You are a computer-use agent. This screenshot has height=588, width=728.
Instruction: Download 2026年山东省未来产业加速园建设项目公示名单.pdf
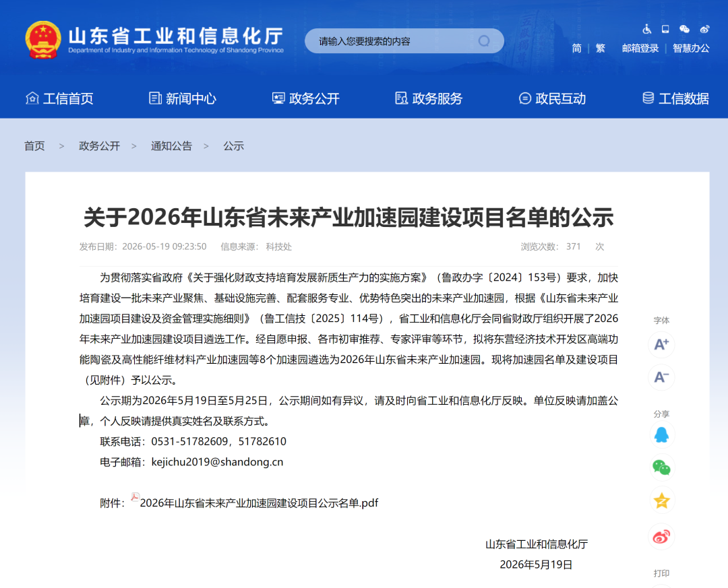point(259,503)
